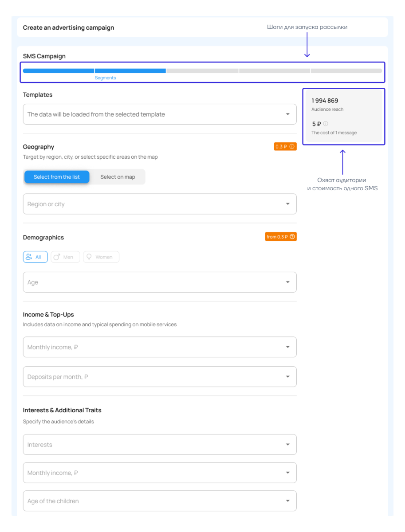Screen dimensions: 405x532
Task: Click info icon next to 5 ₽ cost
Action: [x=326, y=124]
